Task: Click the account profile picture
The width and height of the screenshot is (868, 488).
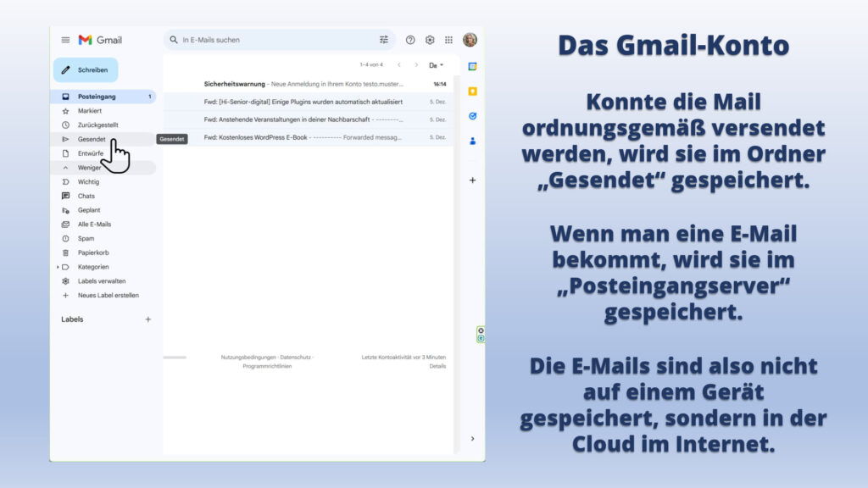Action: point(470,40)
